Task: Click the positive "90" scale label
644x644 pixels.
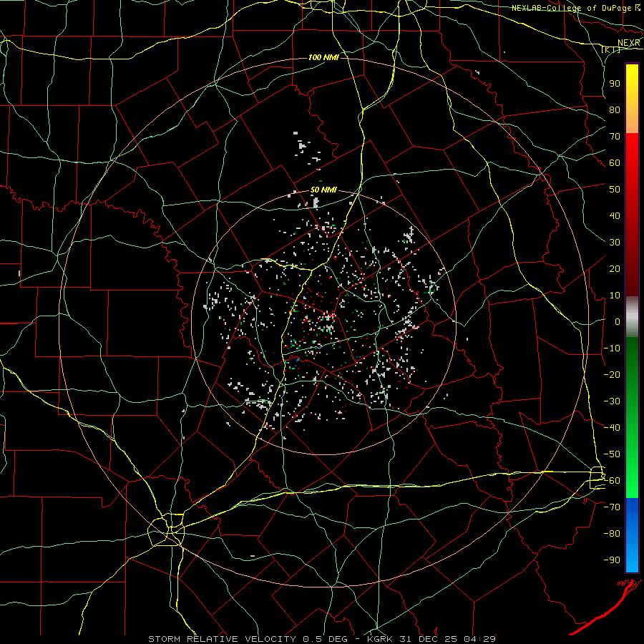Action: 615,84
